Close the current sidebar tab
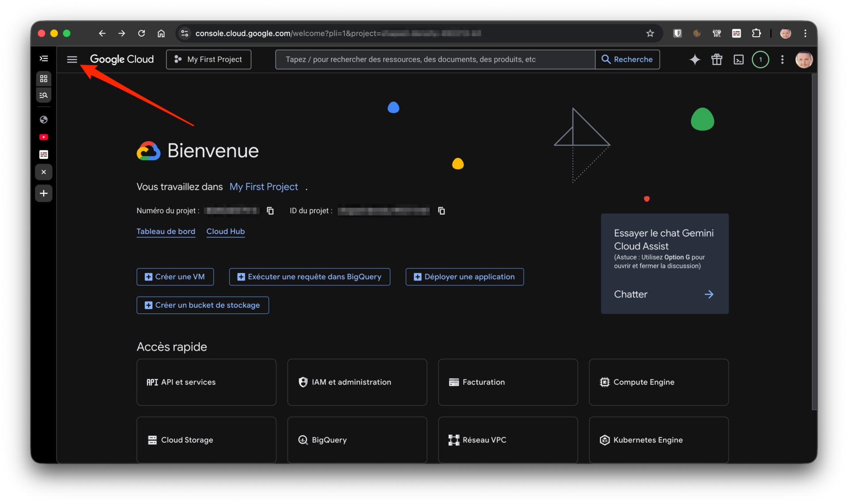The width and height of the screenshot is (848, 504). click(x=44, y=172)
